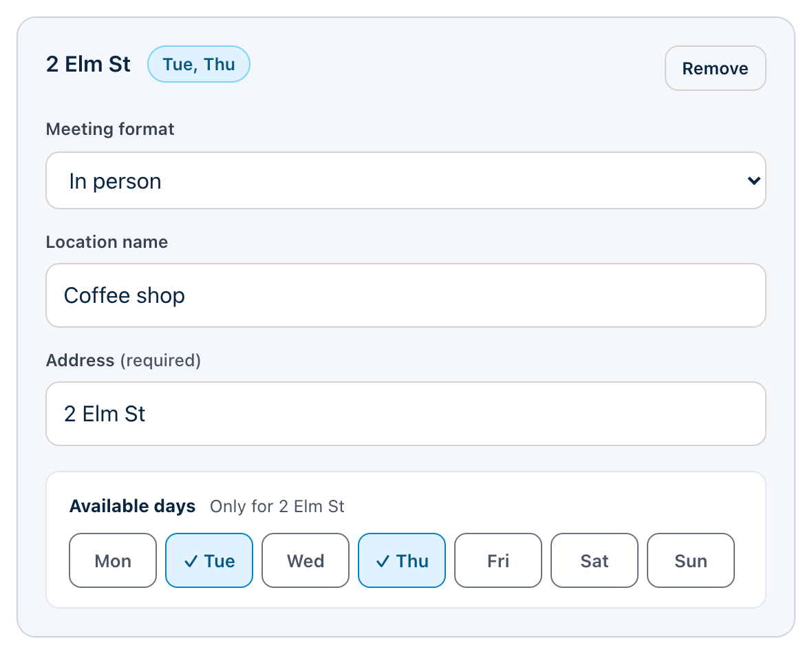Image resolution: width=812 pixels, height=654 pixels.
Task: Enable Sun as an available day
Action: coord(691,560)
